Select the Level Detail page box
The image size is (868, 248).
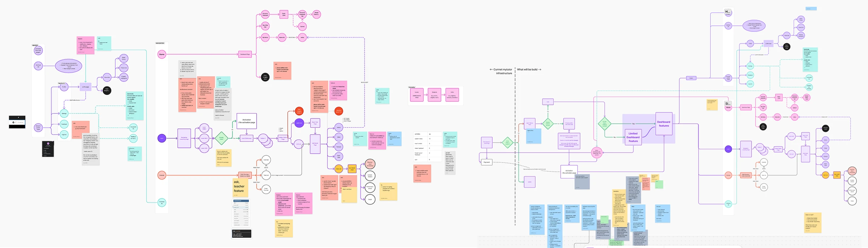247,138
